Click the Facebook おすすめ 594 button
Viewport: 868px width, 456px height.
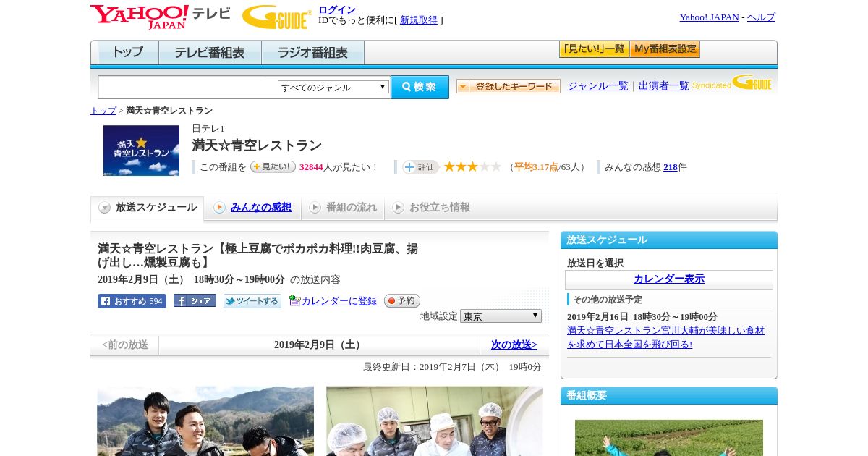[x=132, y=301]
